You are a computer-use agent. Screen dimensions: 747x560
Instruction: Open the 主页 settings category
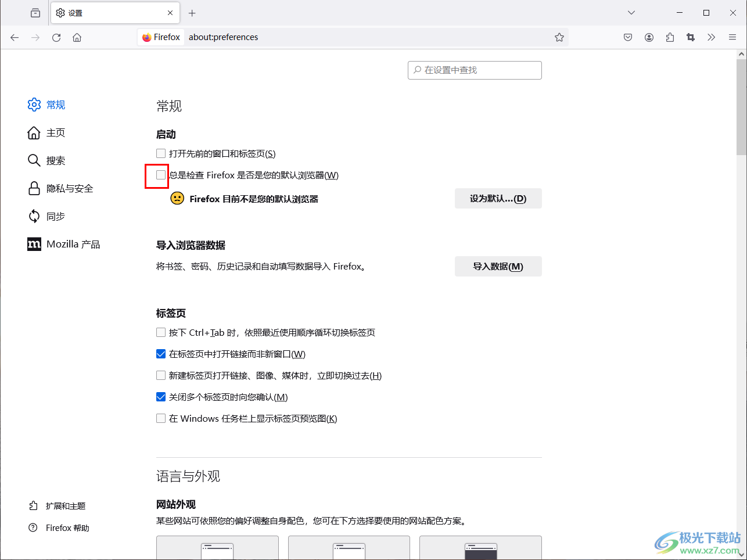[46, 132]
